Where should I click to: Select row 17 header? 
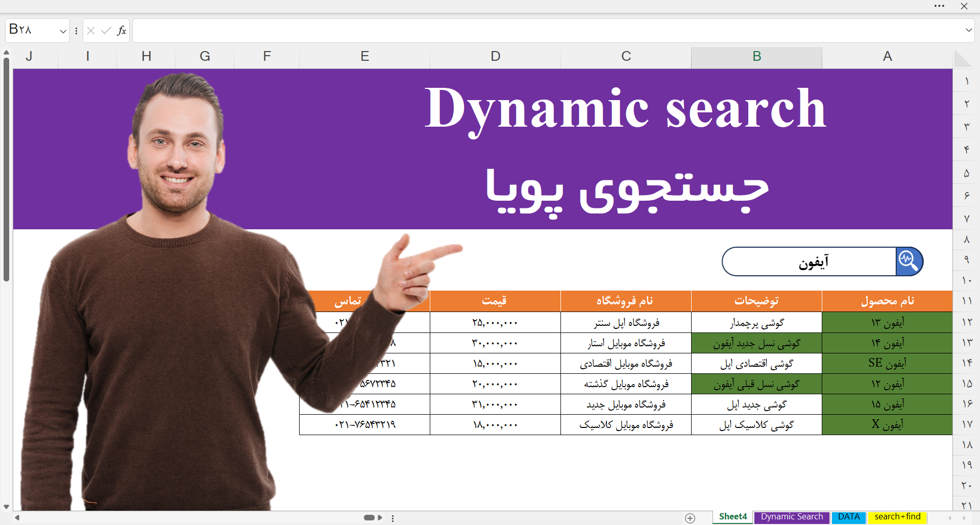coord(966,424)
